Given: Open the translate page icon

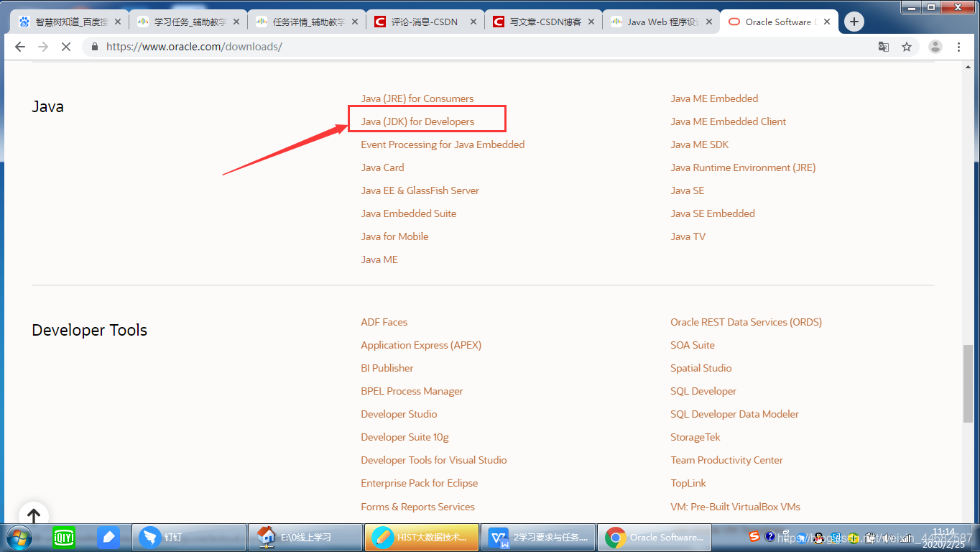Looking at the screenshot, I should click(884, 47).
